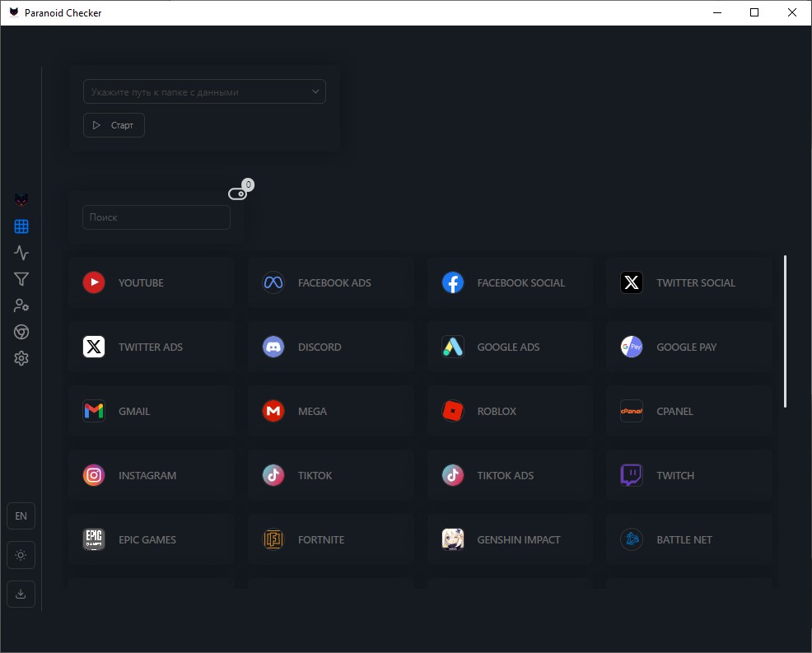Open the user settings icon in sidebar
Image resolution: width=812 pixels, height=653 pixels.
[x=21, y=306]
